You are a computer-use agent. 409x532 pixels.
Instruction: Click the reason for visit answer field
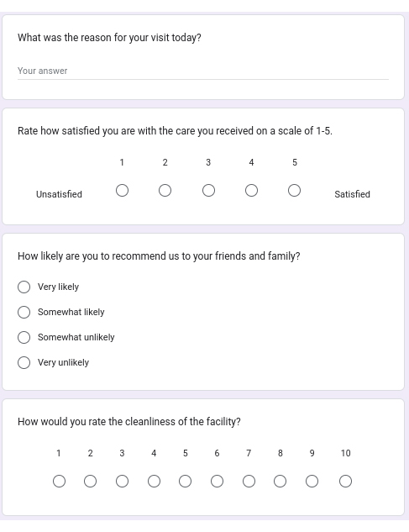pos(202,71)
